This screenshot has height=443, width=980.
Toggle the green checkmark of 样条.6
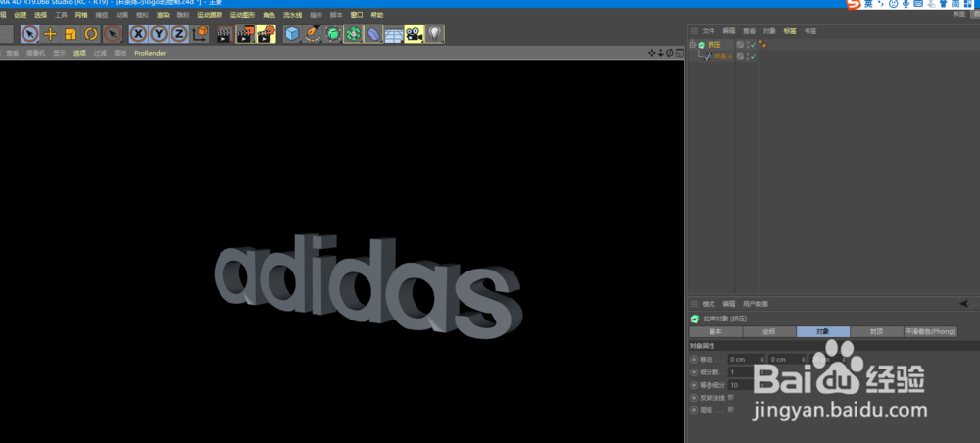click(x=753, y=56)
